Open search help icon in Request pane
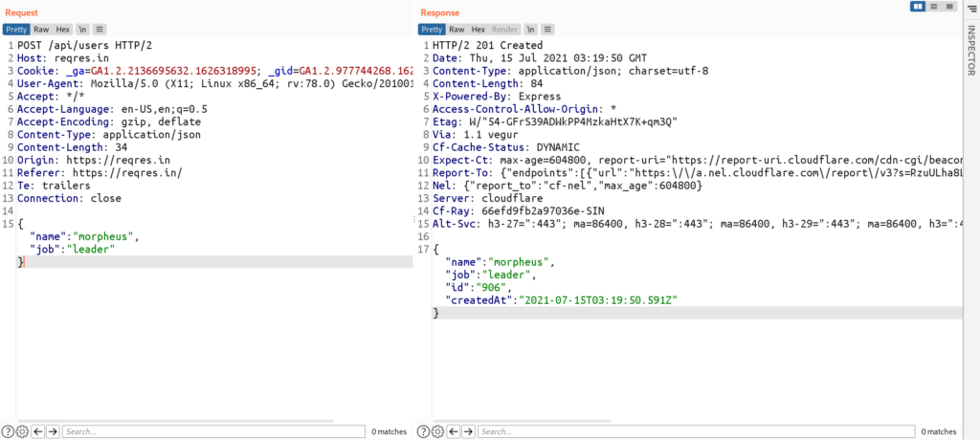The width and height of the screenshot is (980, 440). pyautogui.click(x=7, y=431)
